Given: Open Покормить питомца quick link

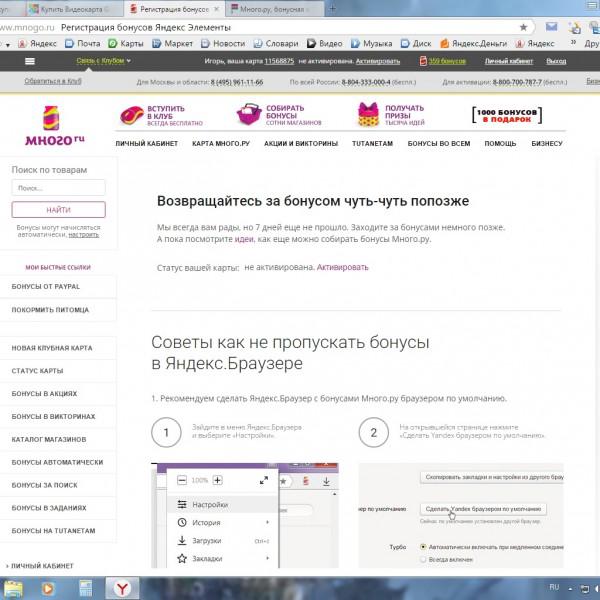Looking at the screenshot, I should click(x=58, y=310).
